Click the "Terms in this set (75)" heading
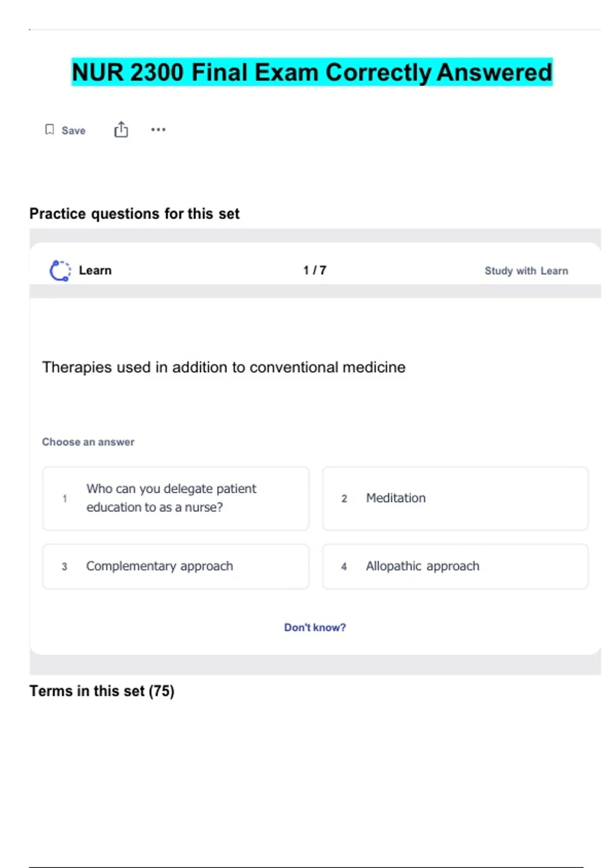613x868 pixels. (x=102, y=691)
